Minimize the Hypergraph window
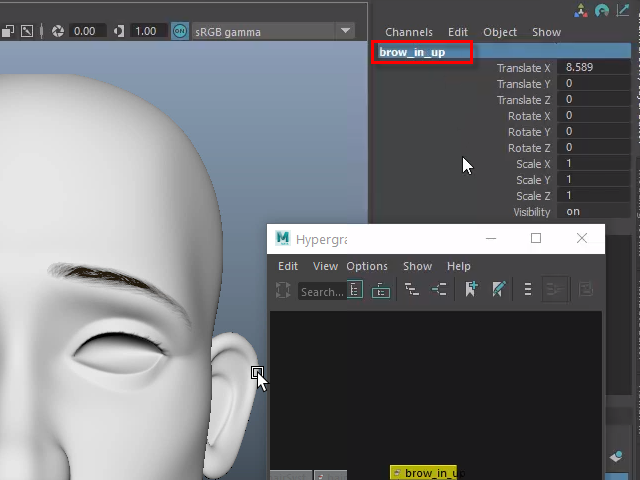Screen dimensions: 640x480 [491, 238]
